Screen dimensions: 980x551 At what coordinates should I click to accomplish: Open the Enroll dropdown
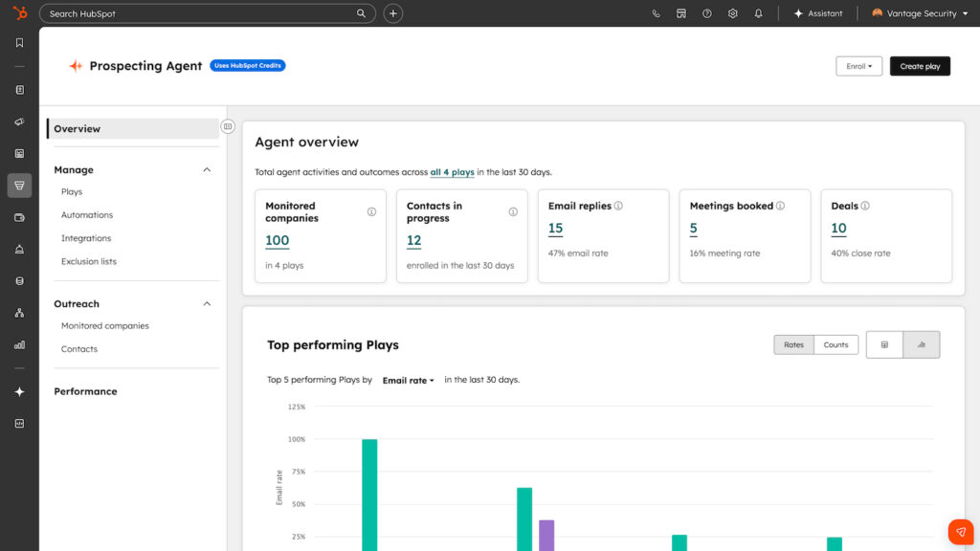(x=858, y=66)
